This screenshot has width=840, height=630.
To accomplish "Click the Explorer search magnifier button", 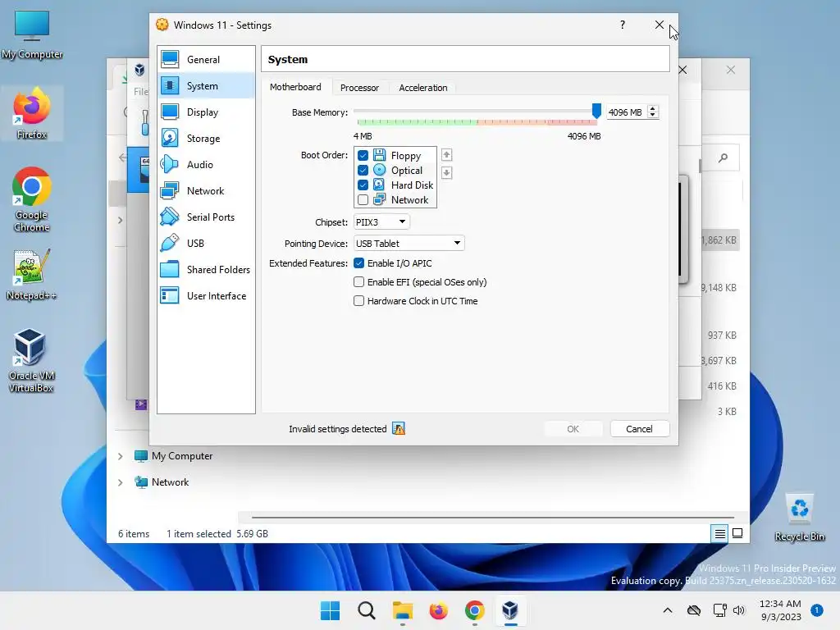I will (x=724, y=158).
